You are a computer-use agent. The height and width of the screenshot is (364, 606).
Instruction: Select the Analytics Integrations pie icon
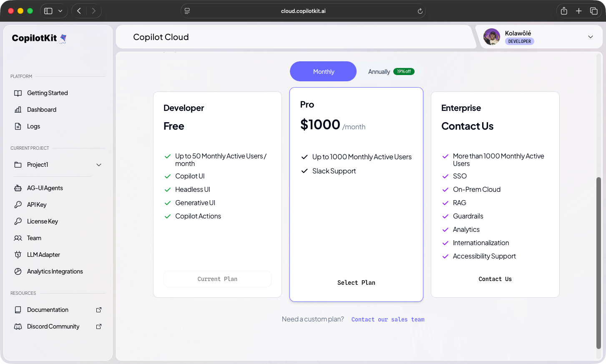(18, 271)
